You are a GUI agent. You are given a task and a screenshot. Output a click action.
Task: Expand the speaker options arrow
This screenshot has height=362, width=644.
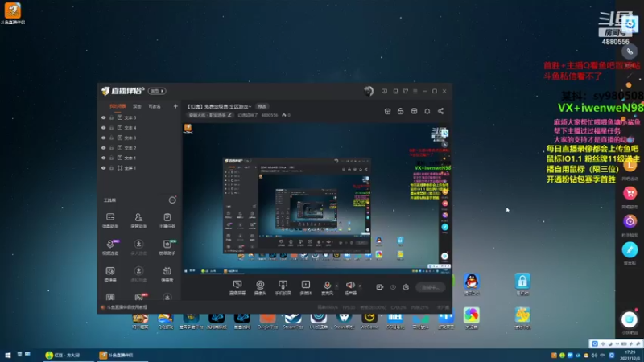pyautogui.click(x=360, y=286)
